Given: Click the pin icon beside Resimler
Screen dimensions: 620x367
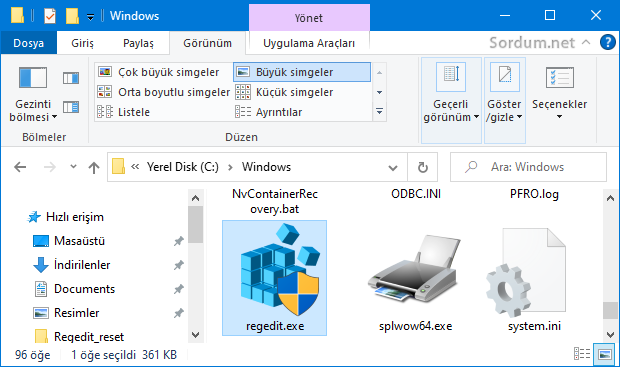Looking at the screenshot, I should (x=179, y=313).
